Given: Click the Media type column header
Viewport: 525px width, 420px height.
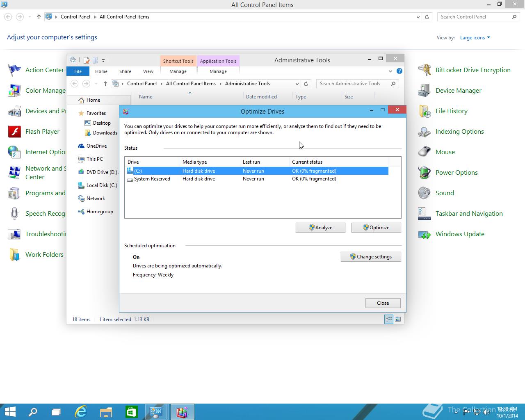Looking at the screenshot, I should point(210,162).
